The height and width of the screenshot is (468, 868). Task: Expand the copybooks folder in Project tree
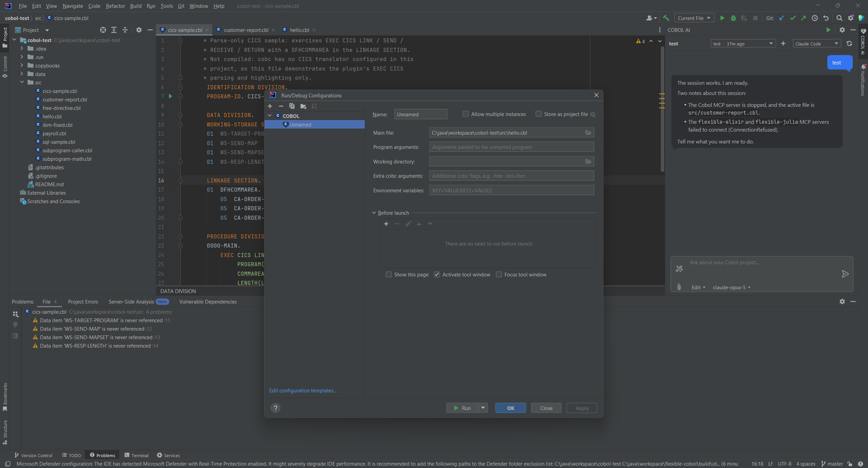[22, 66]
